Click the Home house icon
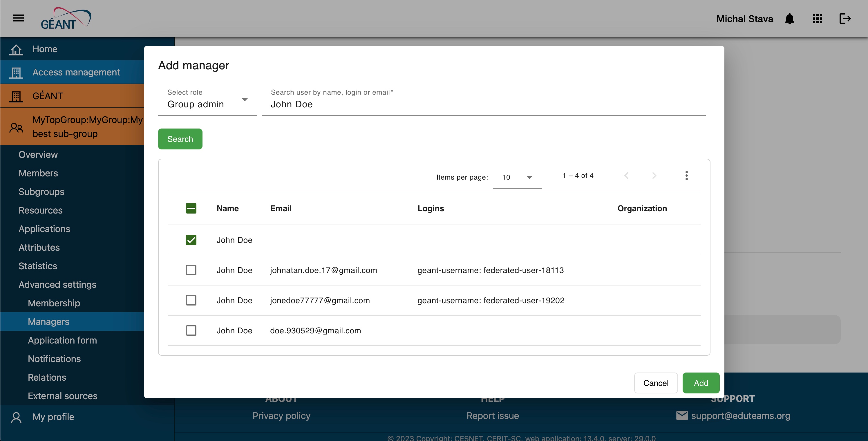 [x=16, y=49]
